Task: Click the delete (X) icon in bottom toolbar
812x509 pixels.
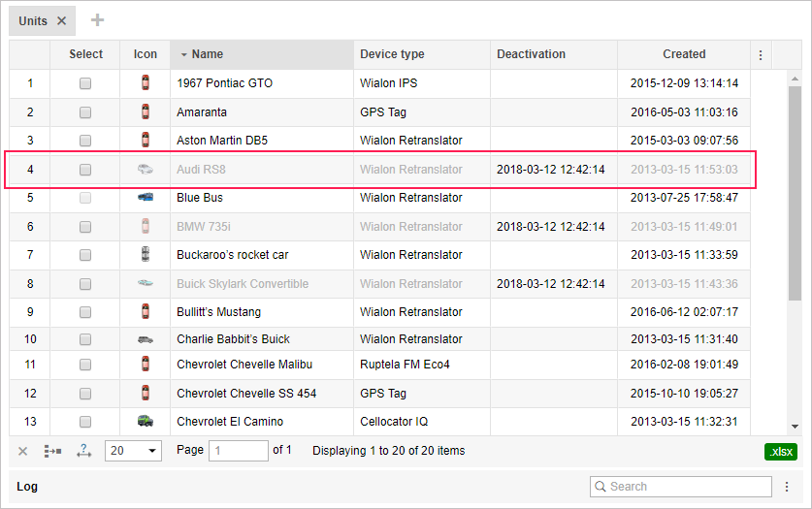Action: tap(23, 451)
